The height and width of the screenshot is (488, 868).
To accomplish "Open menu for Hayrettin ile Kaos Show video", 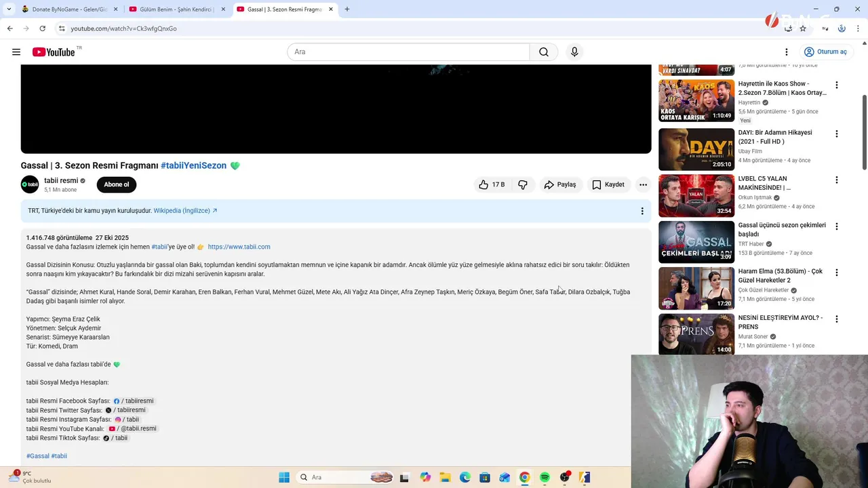I will (837, 85).
